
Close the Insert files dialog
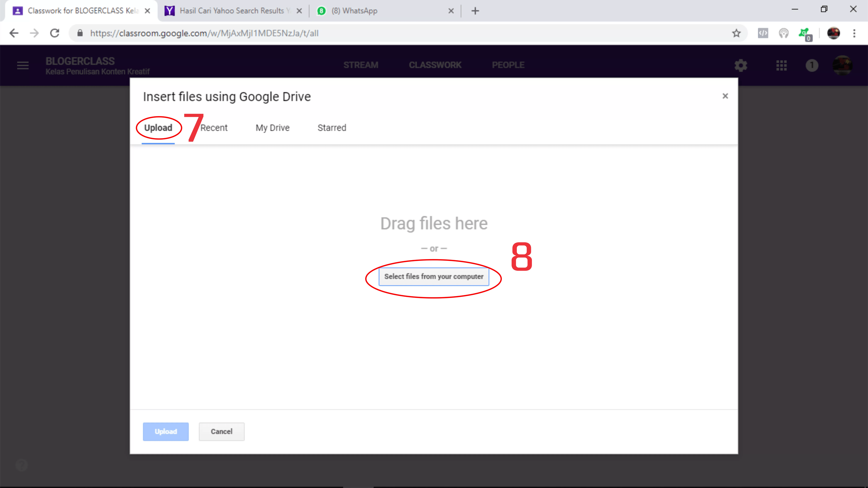coord(725,96)
